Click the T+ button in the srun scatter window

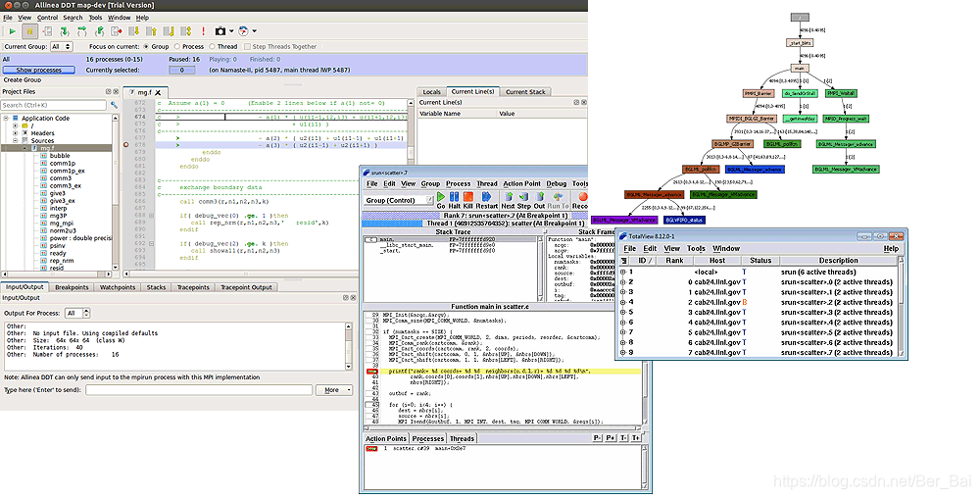pos(636,438)
